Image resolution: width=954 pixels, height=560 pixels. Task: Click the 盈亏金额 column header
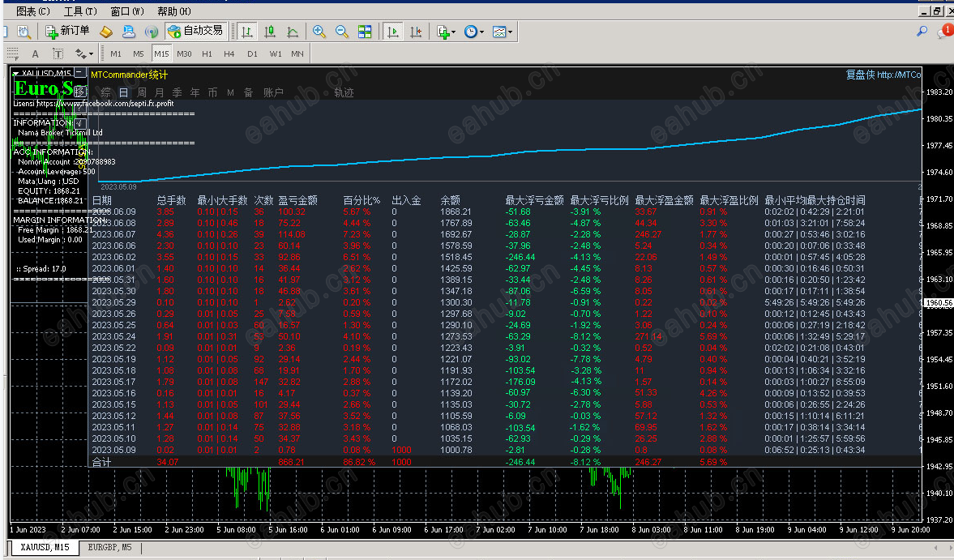coord(298,200)
